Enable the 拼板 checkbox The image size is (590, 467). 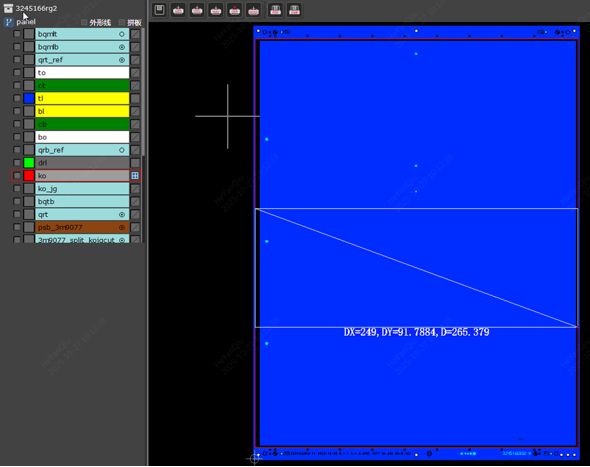pos(122,23)
